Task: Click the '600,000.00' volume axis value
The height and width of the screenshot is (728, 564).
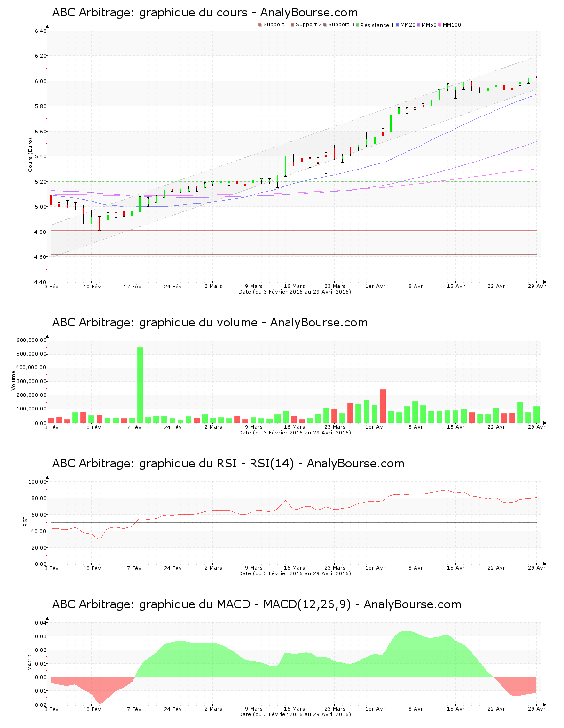Action: [x=31, y=341]
